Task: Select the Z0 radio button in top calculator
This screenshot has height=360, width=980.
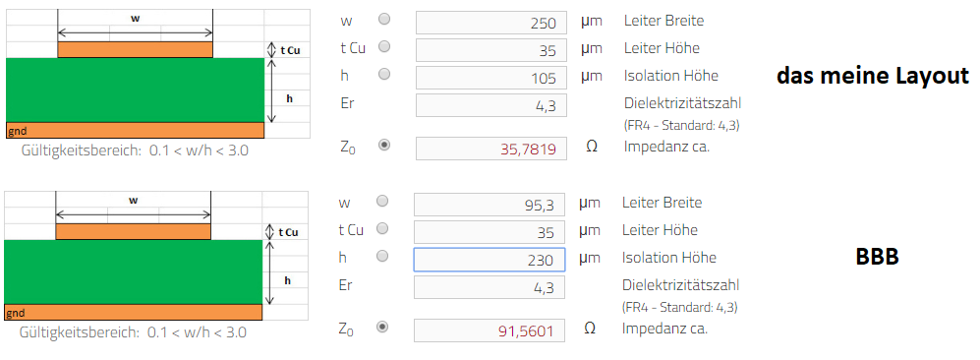Action: click(x=384, y=145)
